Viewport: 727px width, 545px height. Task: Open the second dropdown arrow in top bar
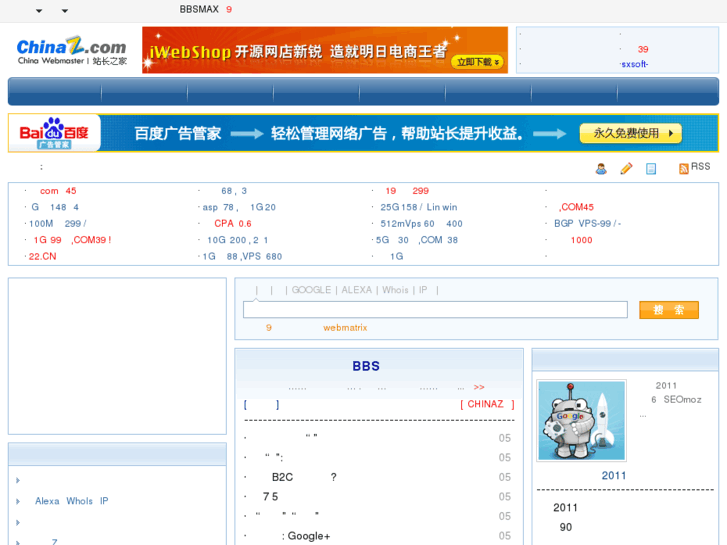pos(65,11)
